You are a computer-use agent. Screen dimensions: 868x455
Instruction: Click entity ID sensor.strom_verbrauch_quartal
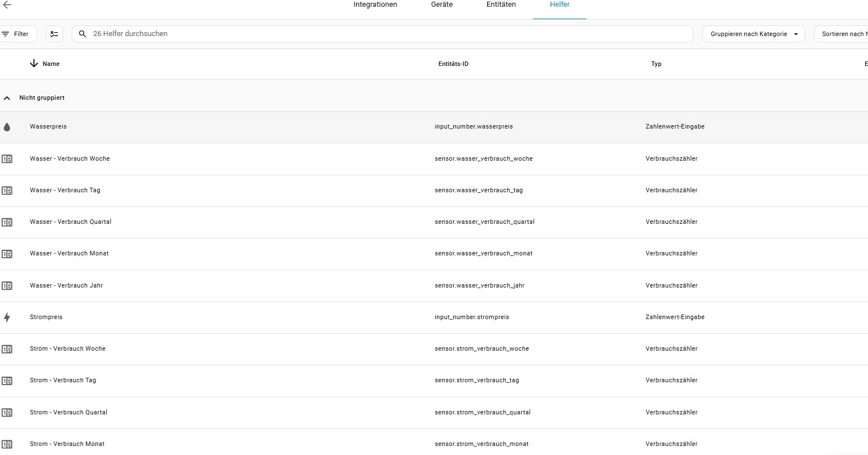483,413
